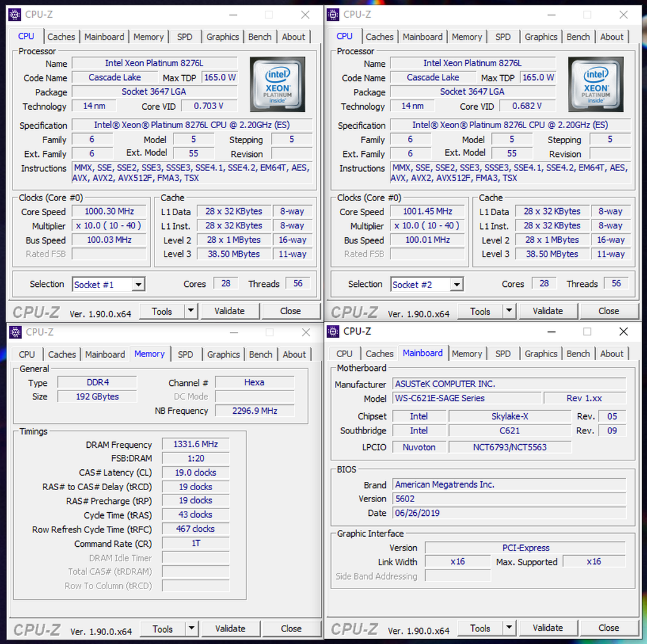Click Core VID value 0.682 V
This screenshot has height=644, width=647.
pos(527,106)
